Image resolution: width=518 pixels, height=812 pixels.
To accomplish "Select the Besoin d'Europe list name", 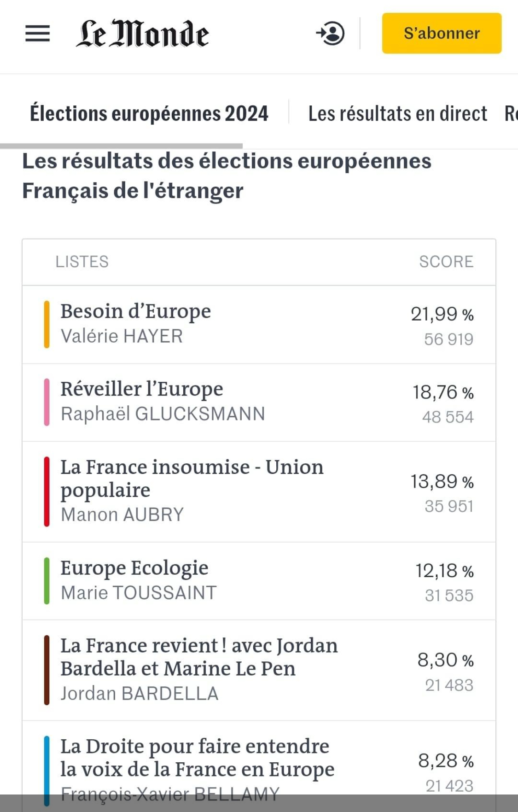I will coord(136,312).
